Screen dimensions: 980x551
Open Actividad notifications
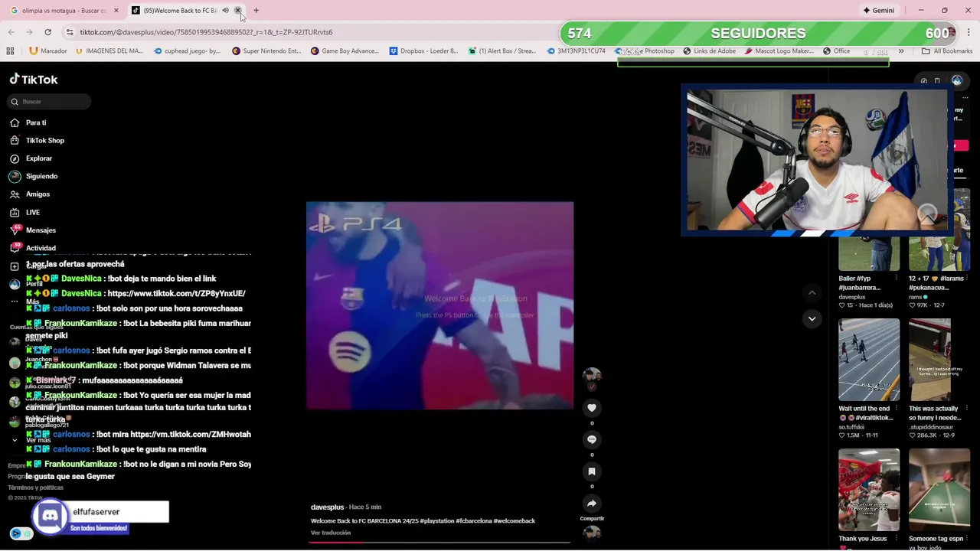tap(33, 248)
